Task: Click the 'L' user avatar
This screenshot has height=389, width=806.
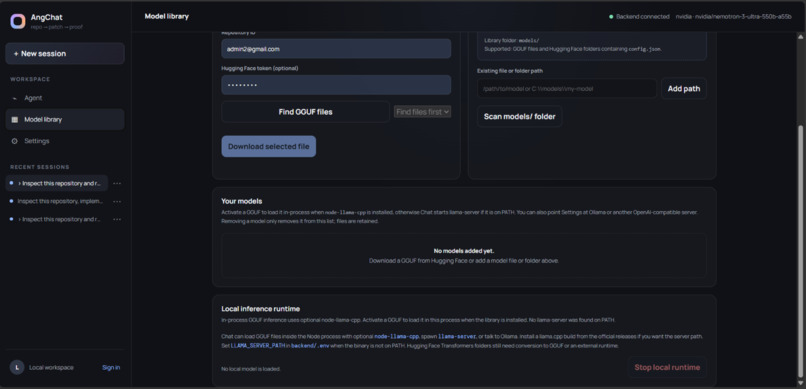Action: pos(17,367)
